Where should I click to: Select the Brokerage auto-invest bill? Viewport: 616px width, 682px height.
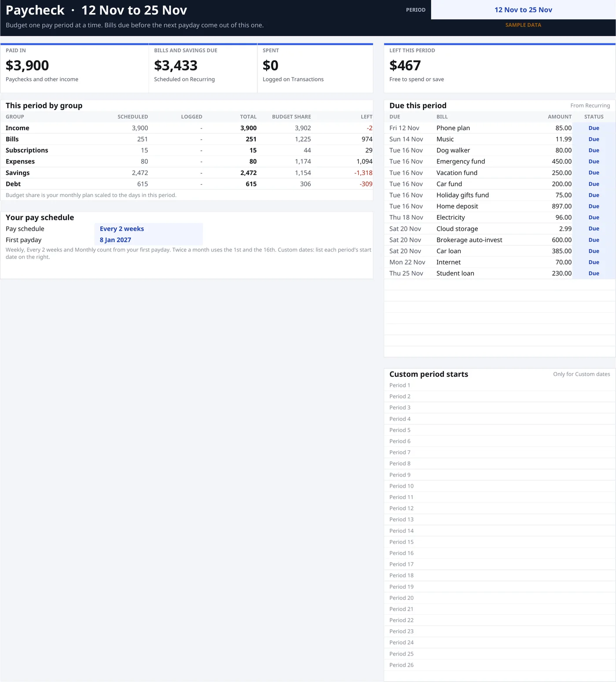[469, 240]
